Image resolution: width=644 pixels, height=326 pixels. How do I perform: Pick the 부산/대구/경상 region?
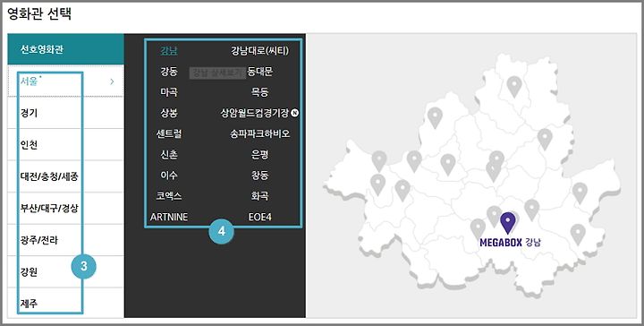pyautogui.click(x=65, y=208)
